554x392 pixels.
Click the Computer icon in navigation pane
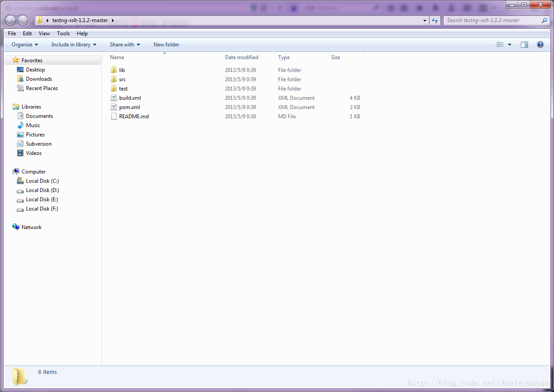(x=16, y=172)
